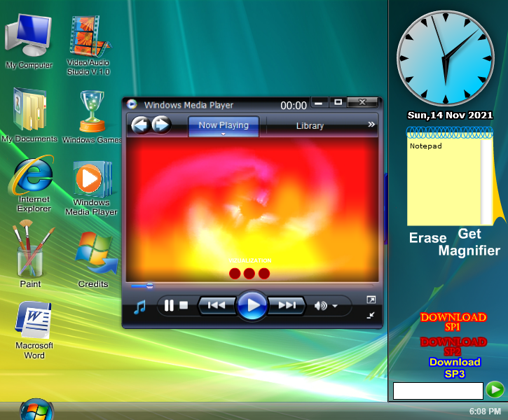The image size is (508, 420).
Task: Click Download SP3 link
Action: [455, 368]
